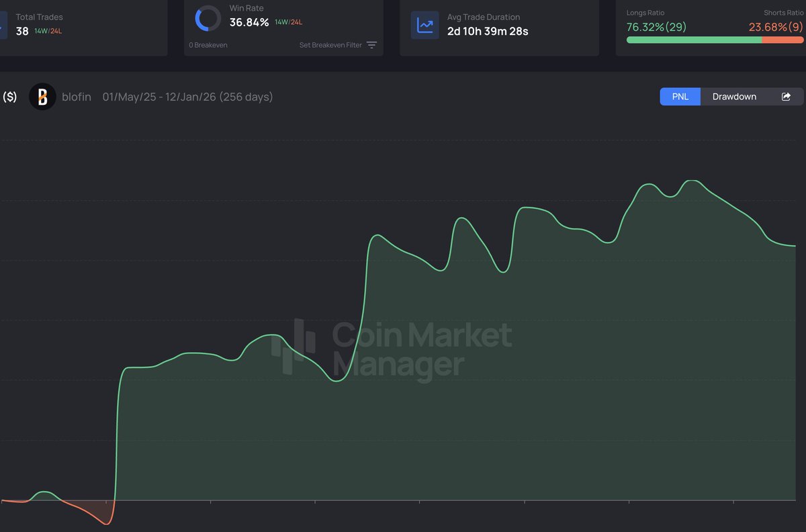Click the export share icon beside Drawdown
The image size is (806, 532).
tap(785, 96)
